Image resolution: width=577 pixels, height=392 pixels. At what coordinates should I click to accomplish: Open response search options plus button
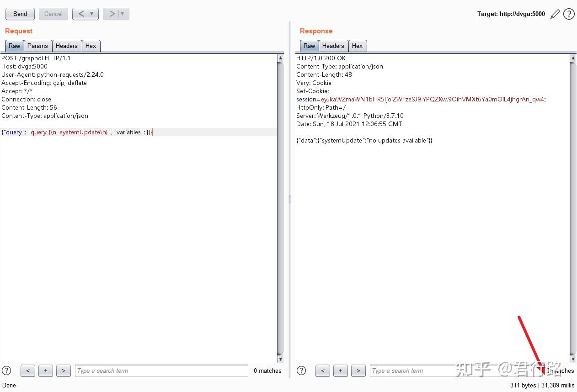click(341, 371)
